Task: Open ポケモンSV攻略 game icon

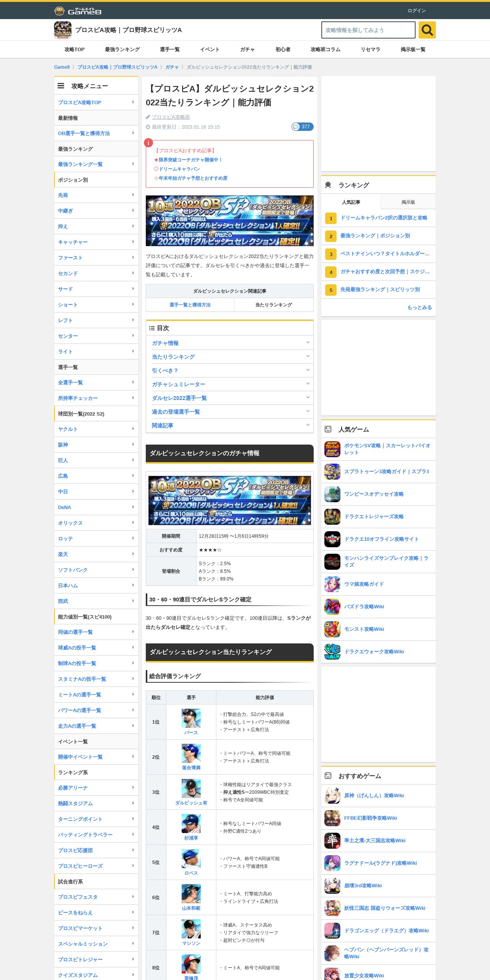Action: [x=332, y=449]
